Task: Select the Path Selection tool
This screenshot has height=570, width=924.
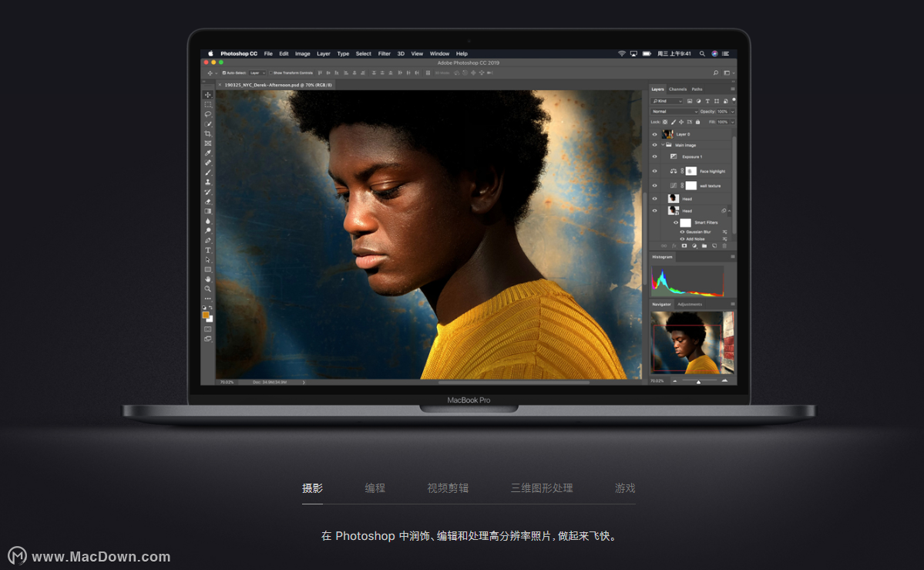Action: pyautogui.click(x=207, y=260)
